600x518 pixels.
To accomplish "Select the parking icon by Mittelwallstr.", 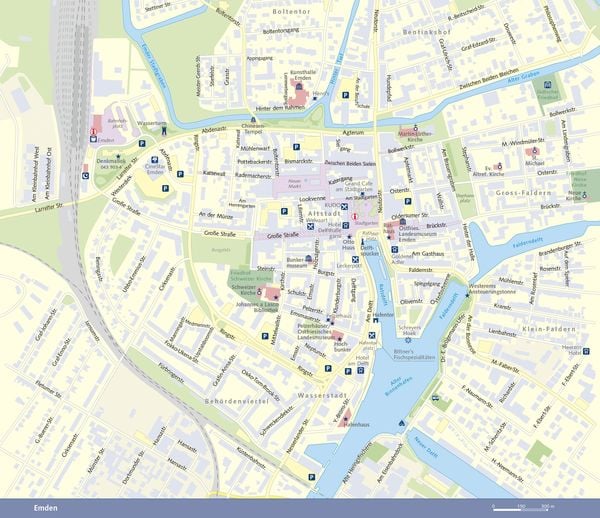I will 265,336.
